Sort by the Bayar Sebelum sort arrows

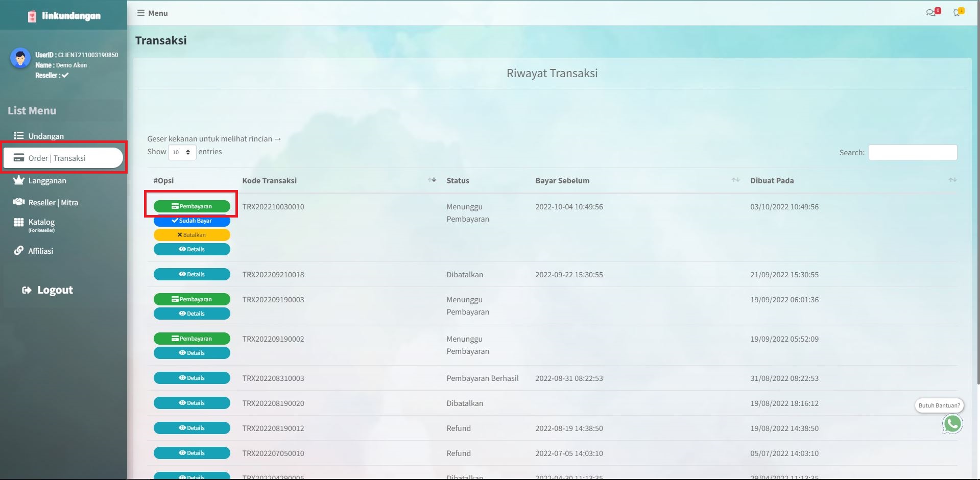pos(735,180)
